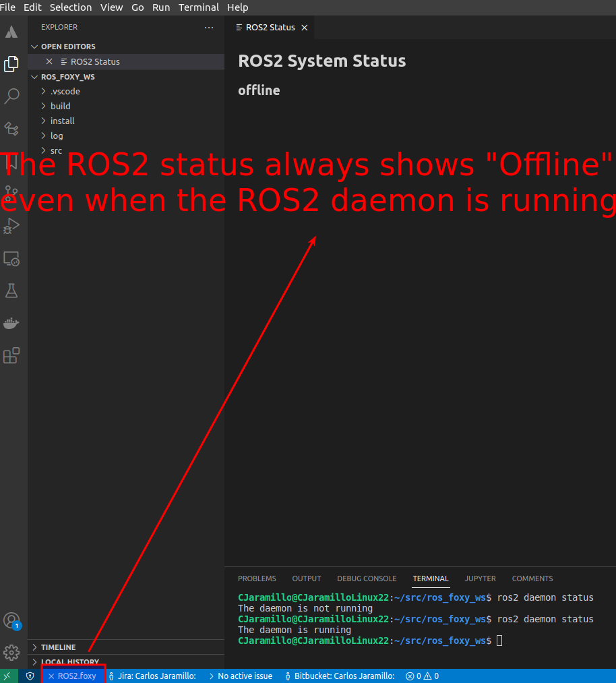The height and width of the screenshot is (683, 616).
Task: Open Explorer views and more actions ellipsis
Action: (209, 28)
